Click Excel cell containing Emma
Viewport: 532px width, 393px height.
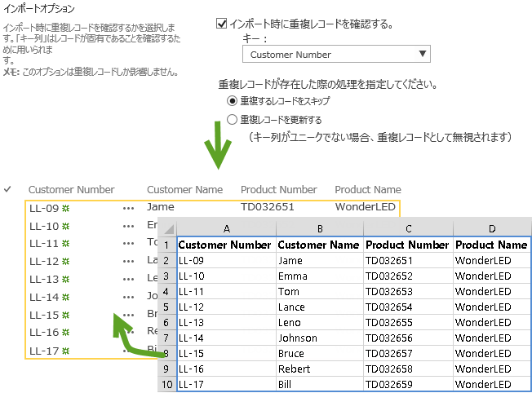(x=320, y=276)
